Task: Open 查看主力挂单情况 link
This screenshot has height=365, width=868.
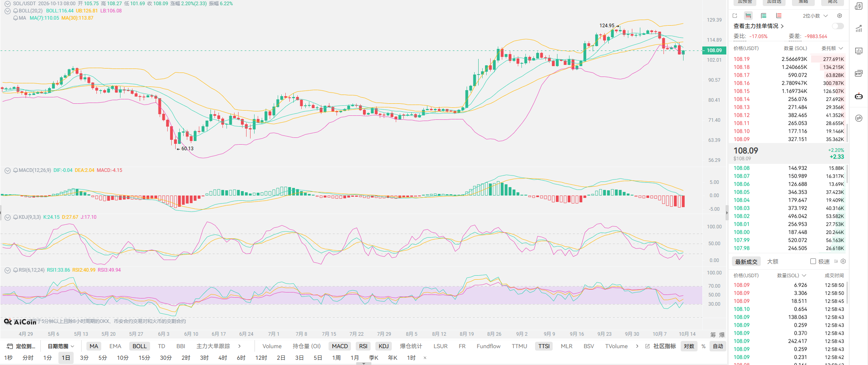Action: pyautogui.click(x=759, y=26)
